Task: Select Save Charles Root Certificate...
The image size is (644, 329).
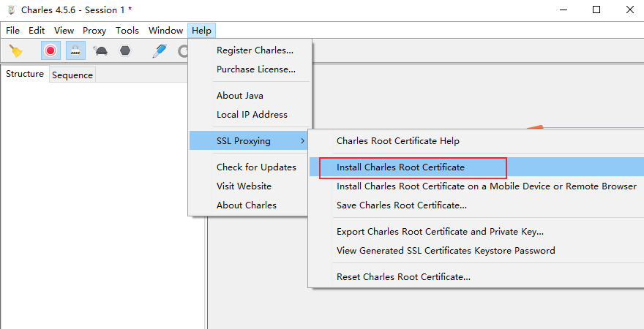Action: pos(402,205)
